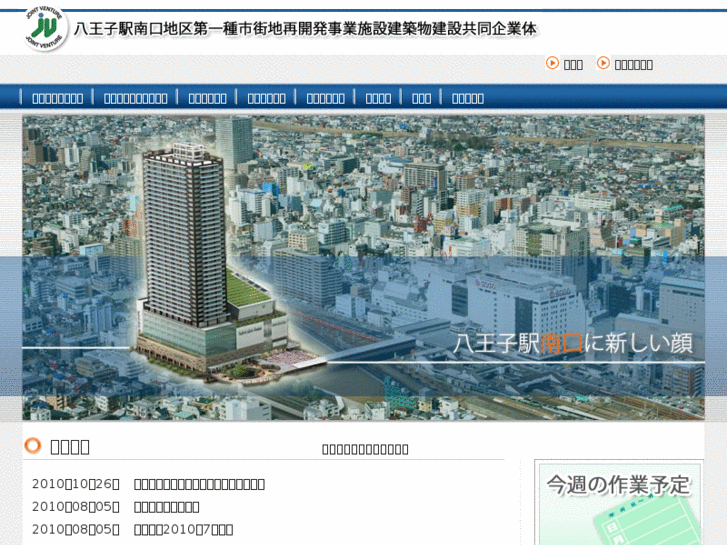Select the first item in the blue navigation bar

(57, 98)
